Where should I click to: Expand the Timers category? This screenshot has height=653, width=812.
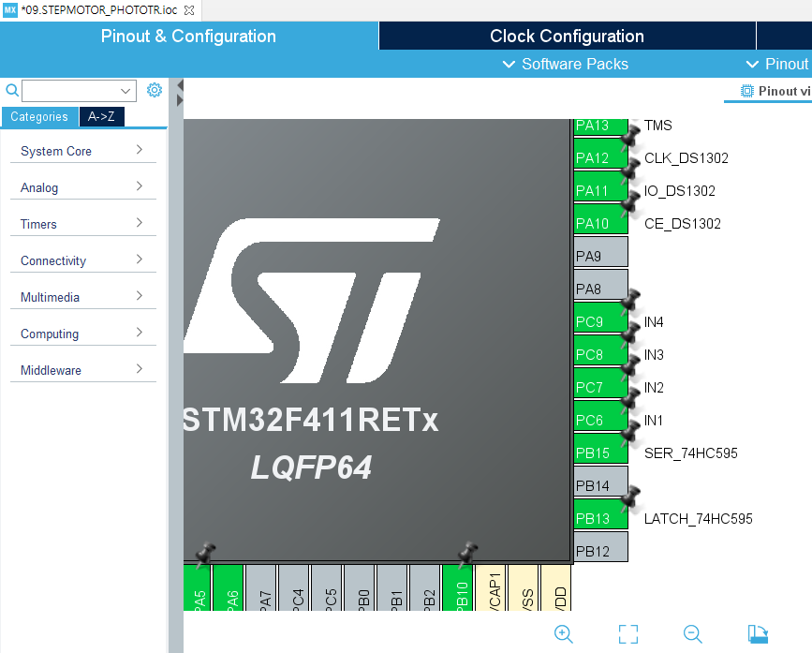pyautogui.click(x=82, y=224)
